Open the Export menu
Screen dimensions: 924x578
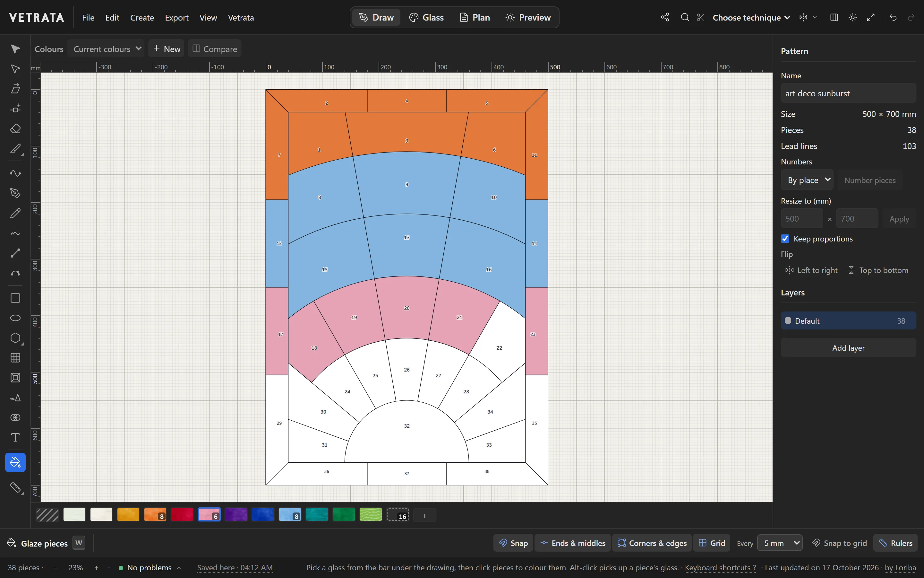(177, 18)
